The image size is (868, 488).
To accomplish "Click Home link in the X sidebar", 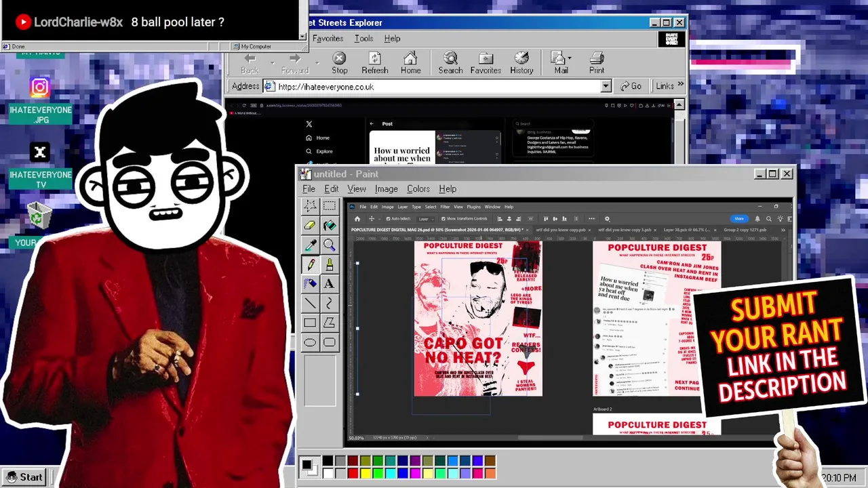I will click(318, 138).
